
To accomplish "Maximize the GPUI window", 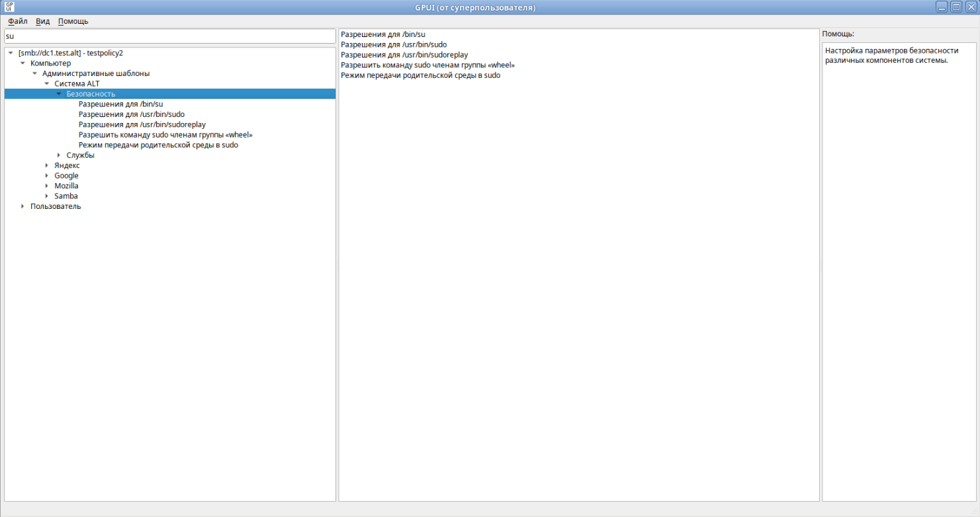I will 956,7.
